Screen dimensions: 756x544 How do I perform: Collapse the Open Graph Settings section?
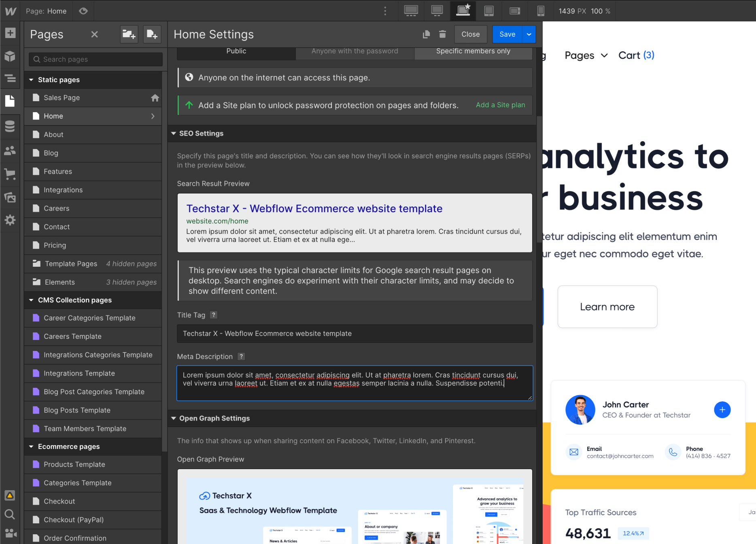point(174,418)
